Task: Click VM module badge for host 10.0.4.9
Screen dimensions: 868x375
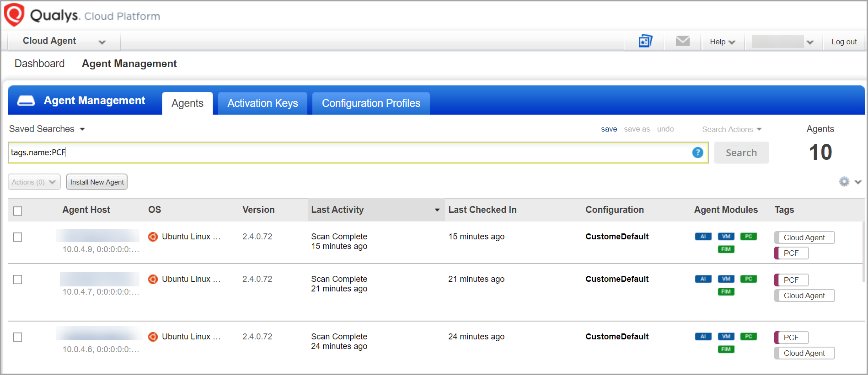Action: [726, 237]
